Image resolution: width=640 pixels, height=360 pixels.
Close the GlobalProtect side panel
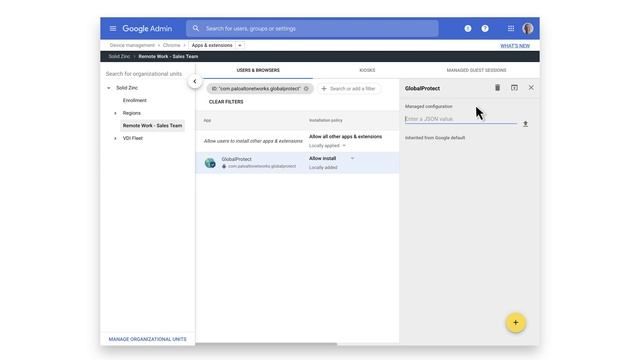(531, 88)
